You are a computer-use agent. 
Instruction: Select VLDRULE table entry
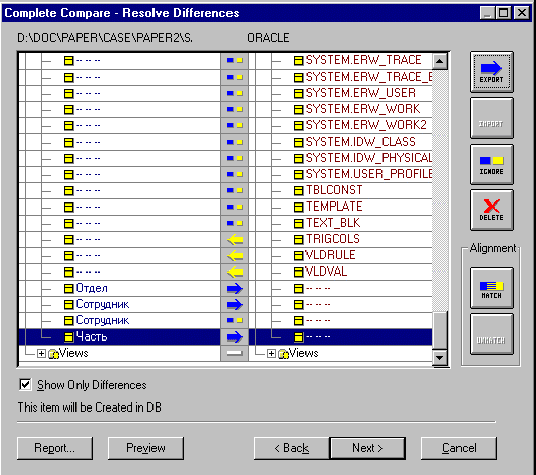point(330,255)
